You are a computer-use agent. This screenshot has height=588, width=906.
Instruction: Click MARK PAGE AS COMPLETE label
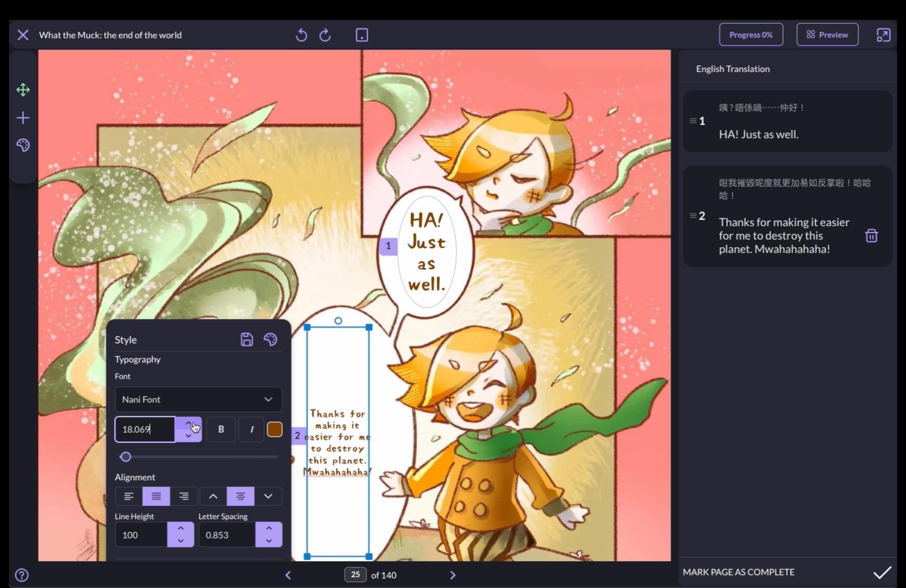pos(738,572)
